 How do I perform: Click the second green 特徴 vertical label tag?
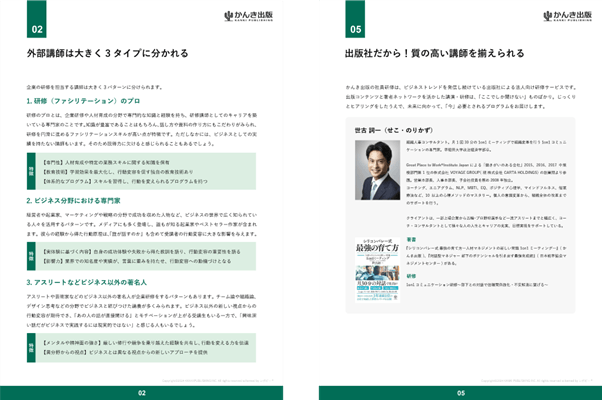pos(31,256)
